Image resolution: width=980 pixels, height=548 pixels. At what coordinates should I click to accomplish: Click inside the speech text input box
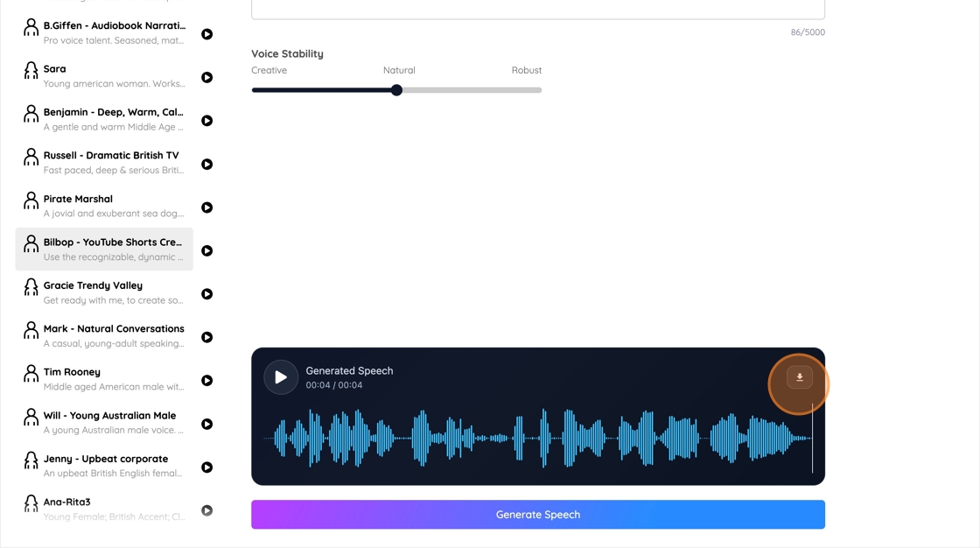pyautogui.click(x=538, y=10)
